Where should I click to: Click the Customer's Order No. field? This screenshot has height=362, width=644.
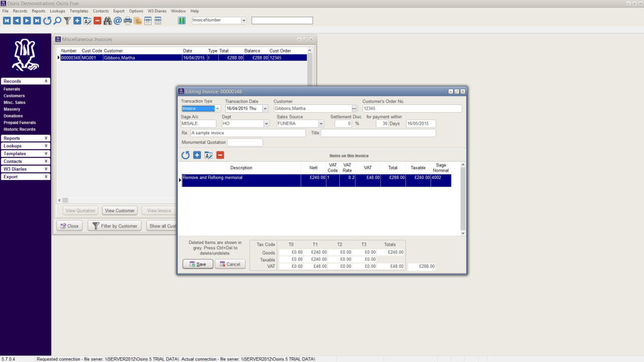tap(411, 109)
